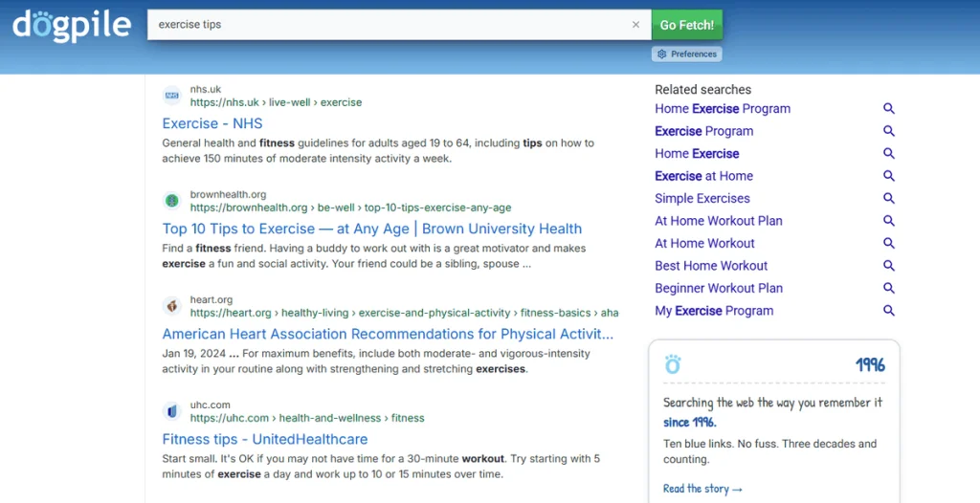Open the Preferences button with gear icon
The width and height of the screenshot is (980, 503).
coord(687,55)
